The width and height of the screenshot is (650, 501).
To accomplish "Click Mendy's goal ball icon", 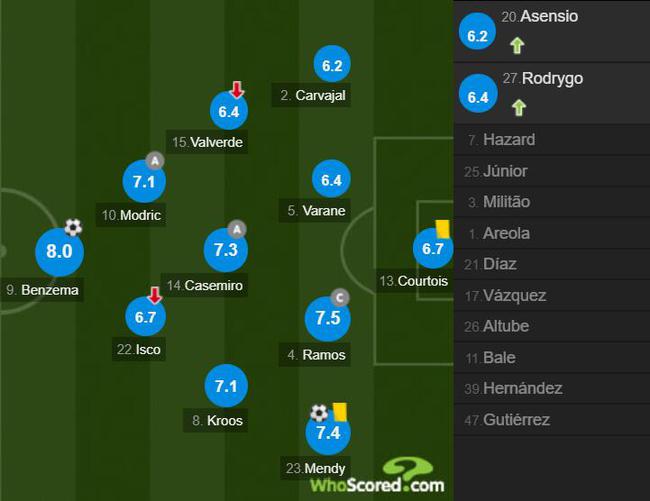I will [319, 413].
